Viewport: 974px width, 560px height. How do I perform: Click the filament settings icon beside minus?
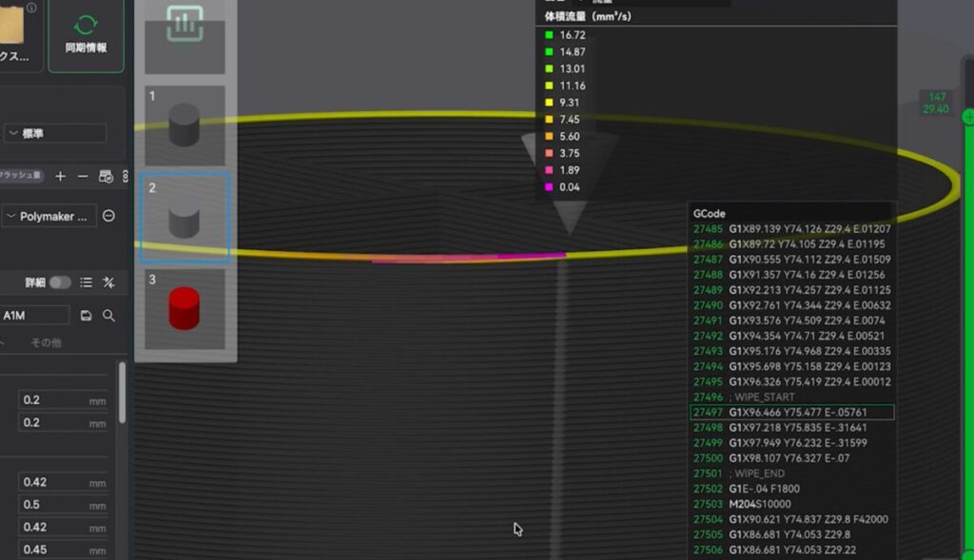(106, 176)
